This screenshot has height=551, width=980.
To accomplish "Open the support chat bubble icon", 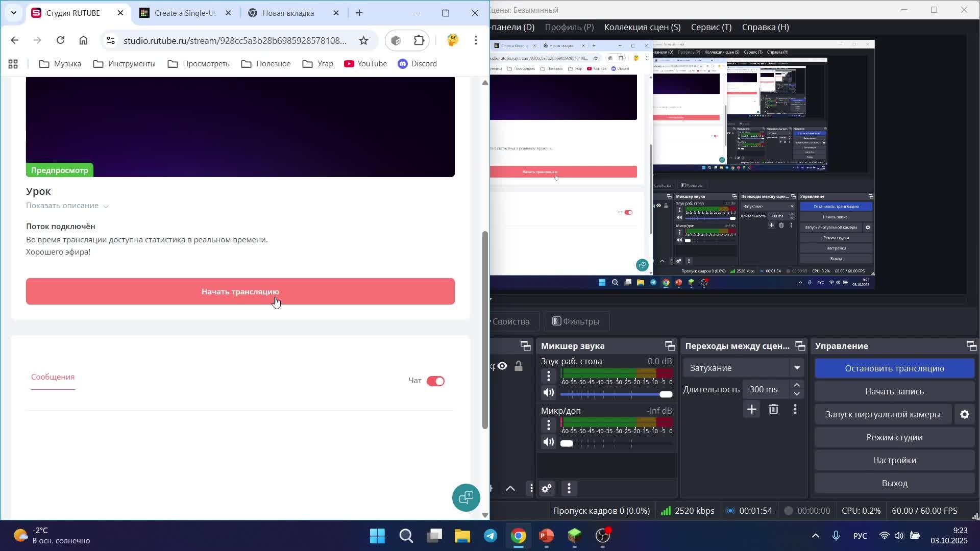I will coord(466,497).
